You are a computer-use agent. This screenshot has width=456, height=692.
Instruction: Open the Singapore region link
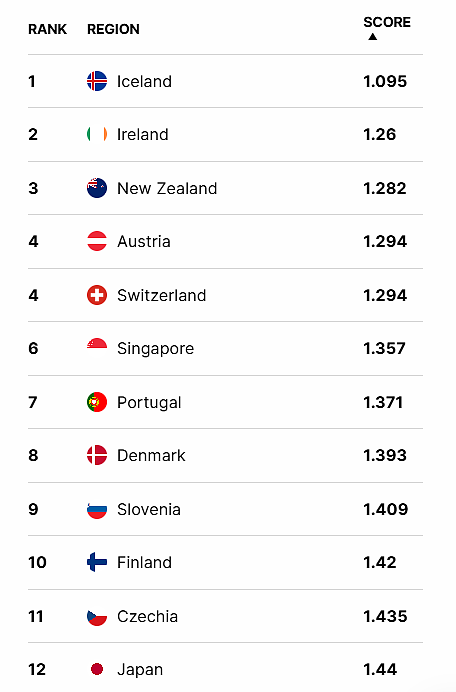tap(155, 349)
